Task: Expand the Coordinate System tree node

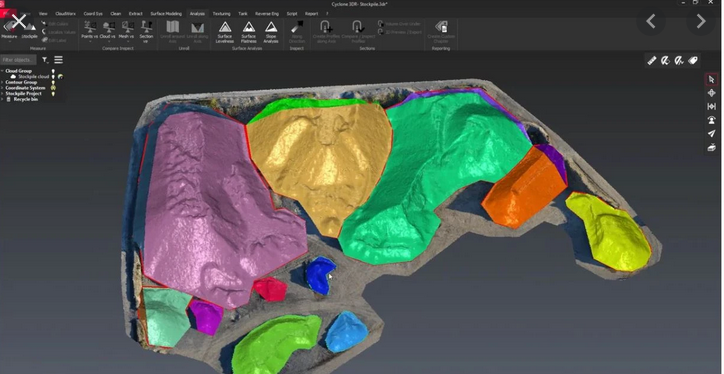Action: pyautogui.click(x=2, y=88)
